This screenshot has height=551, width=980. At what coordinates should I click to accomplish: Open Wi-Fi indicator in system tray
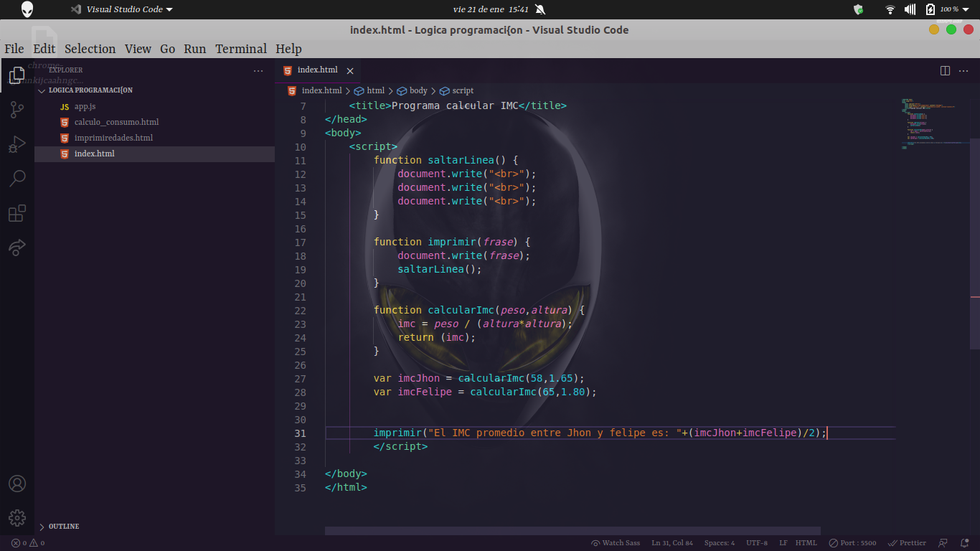(x=890, y=9)
